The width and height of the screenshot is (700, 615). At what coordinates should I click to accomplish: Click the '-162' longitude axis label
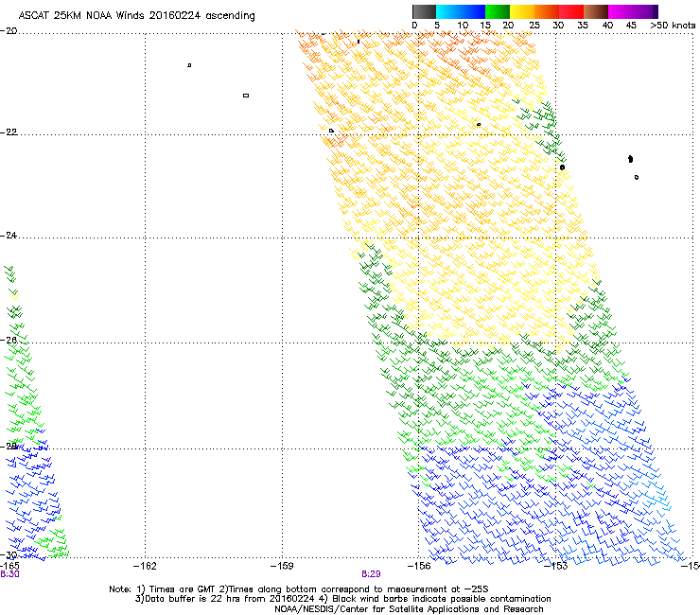click(145, 567)
